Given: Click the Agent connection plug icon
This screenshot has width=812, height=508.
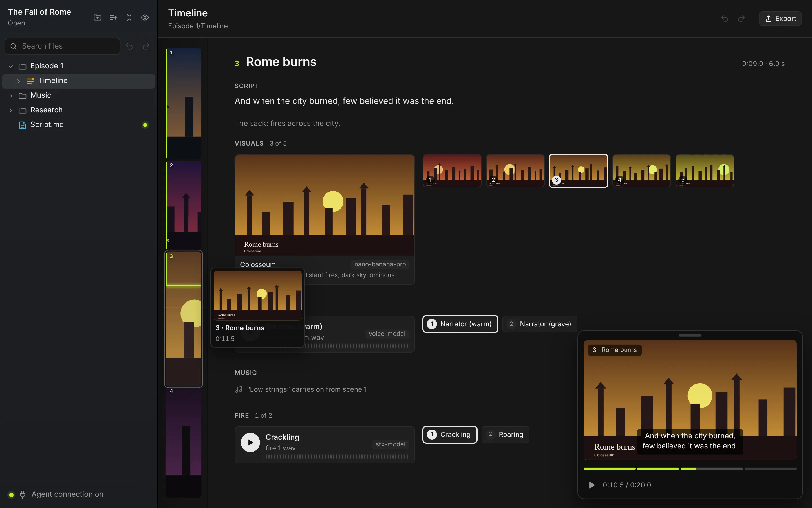Looking at the screenshot, I should coord(23,494).
